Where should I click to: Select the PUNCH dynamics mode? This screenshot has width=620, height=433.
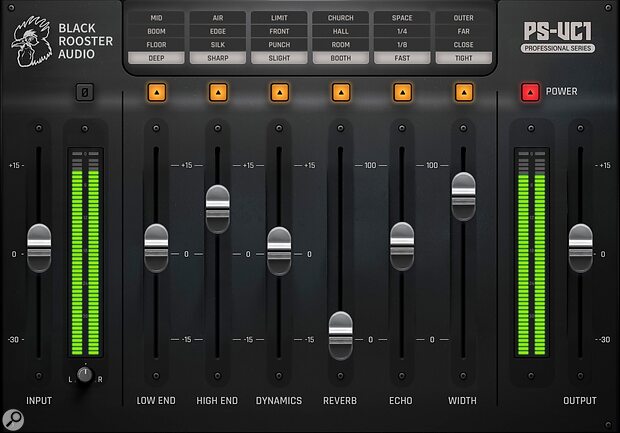pos(279,45)
